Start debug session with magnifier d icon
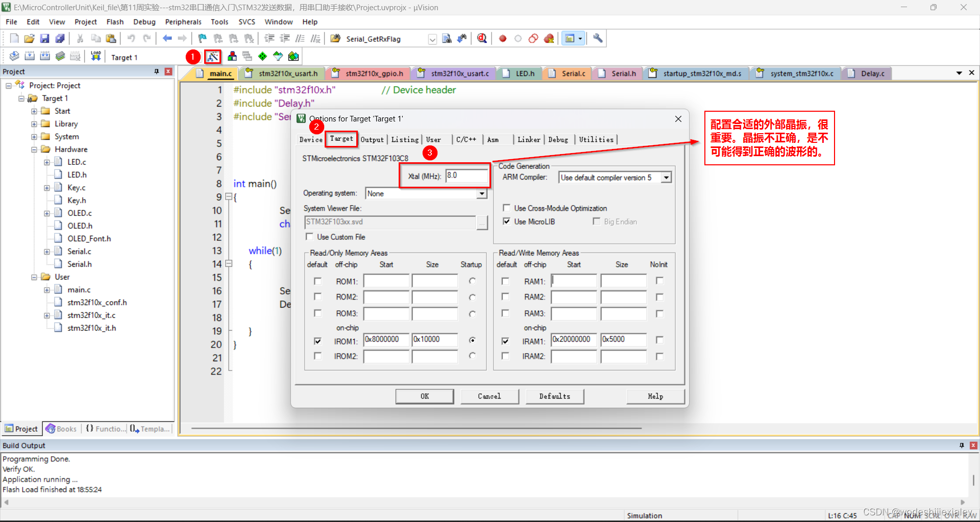Image resolution: width=980 pixels, height=522 pixels. (x=482, y=38)
